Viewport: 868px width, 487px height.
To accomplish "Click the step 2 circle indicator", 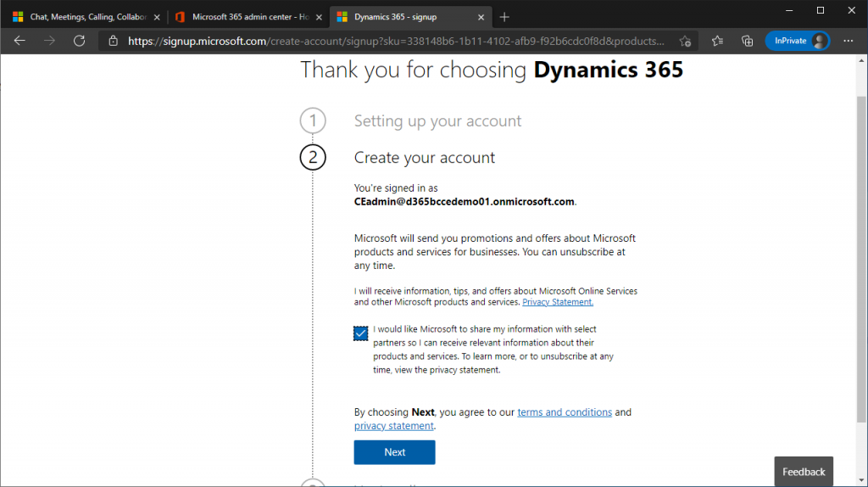I will pyautogui.click(x=313, y=157).
